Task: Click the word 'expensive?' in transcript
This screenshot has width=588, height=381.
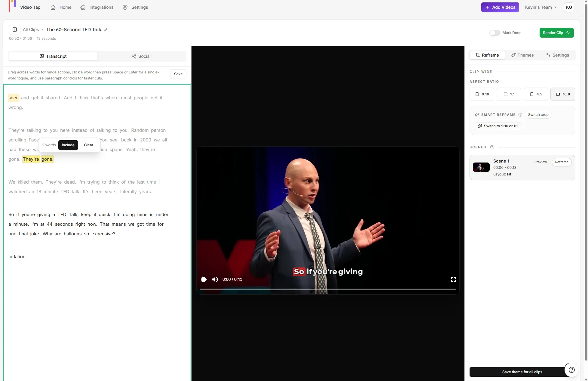Action: (x=103, y=234)
